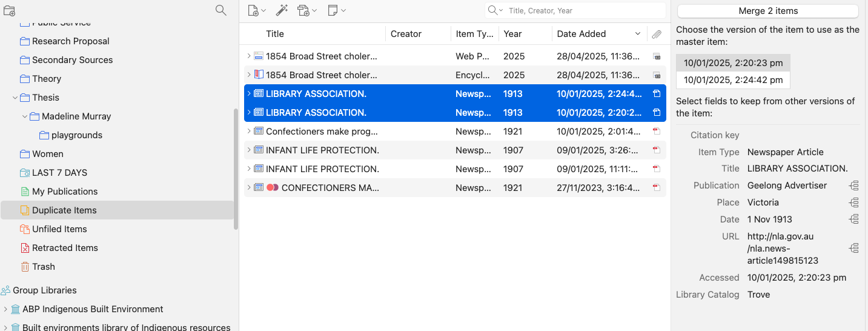Expand LIBRARY ASSOCIATION row added 2:24
Image resolution: width=868 pixels, height=331 pixels.
[x=248, y=94]
